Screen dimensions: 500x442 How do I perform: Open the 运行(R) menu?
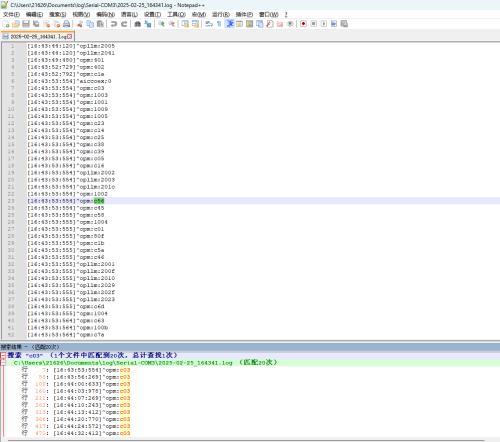(221, 14)
